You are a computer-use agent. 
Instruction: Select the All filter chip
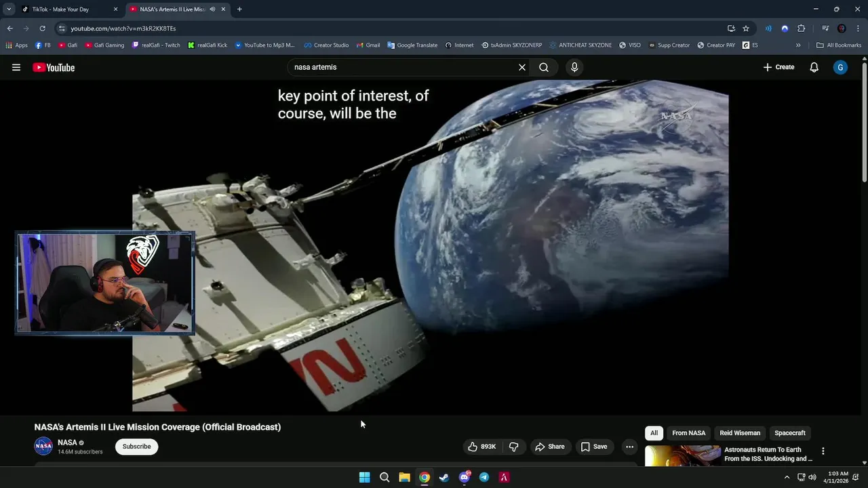[x=654, y=433]
